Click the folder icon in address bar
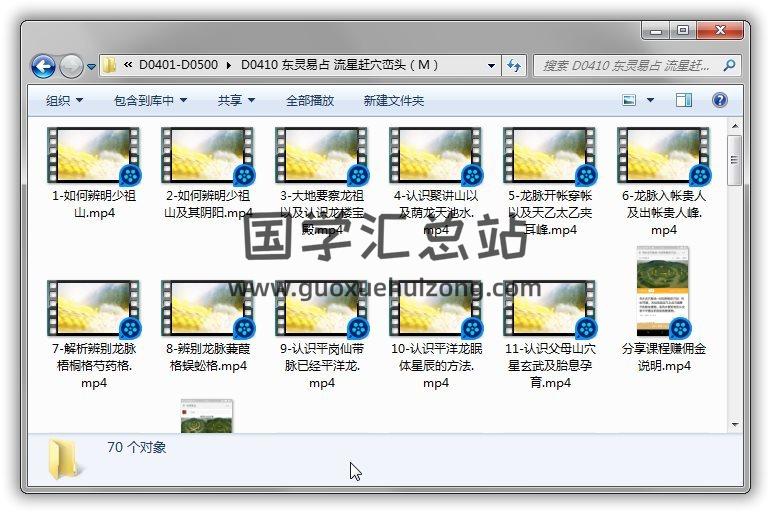 (109, 65)
